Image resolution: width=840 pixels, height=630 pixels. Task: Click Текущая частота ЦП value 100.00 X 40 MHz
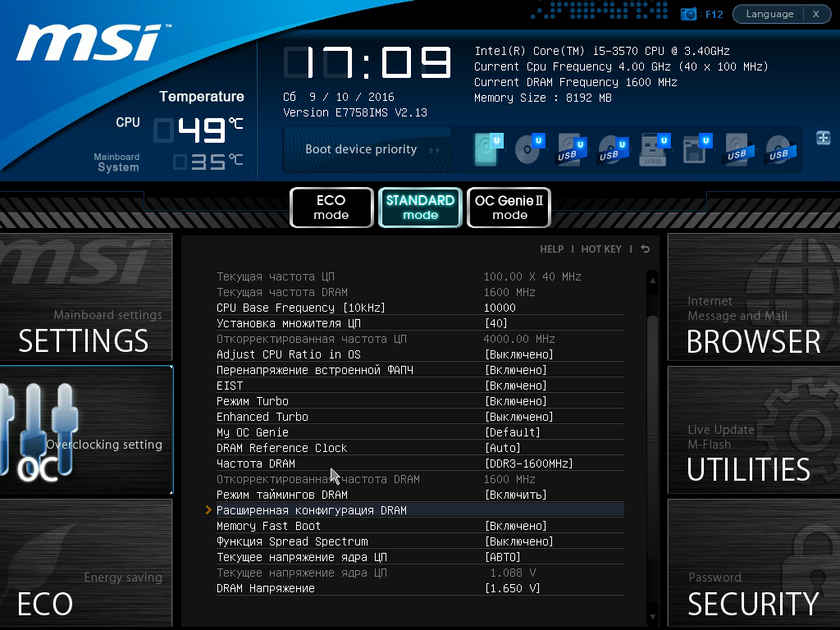click(x=532, y=277)
